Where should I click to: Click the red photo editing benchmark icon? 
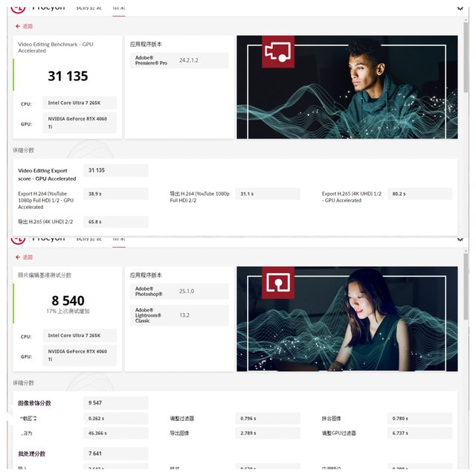(277, 283)
